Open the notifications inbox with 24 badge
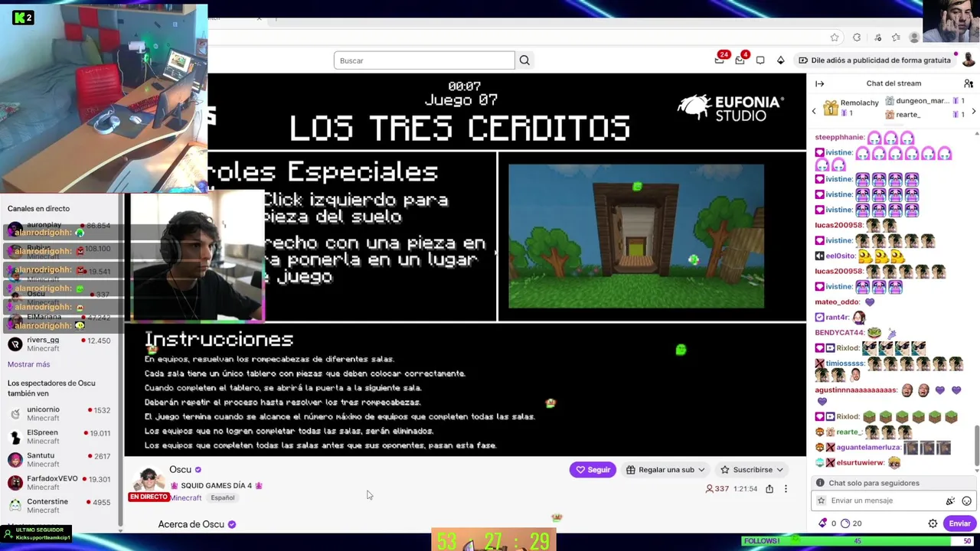The height and width of the screenshot is (551, 980). coord(720,60)
